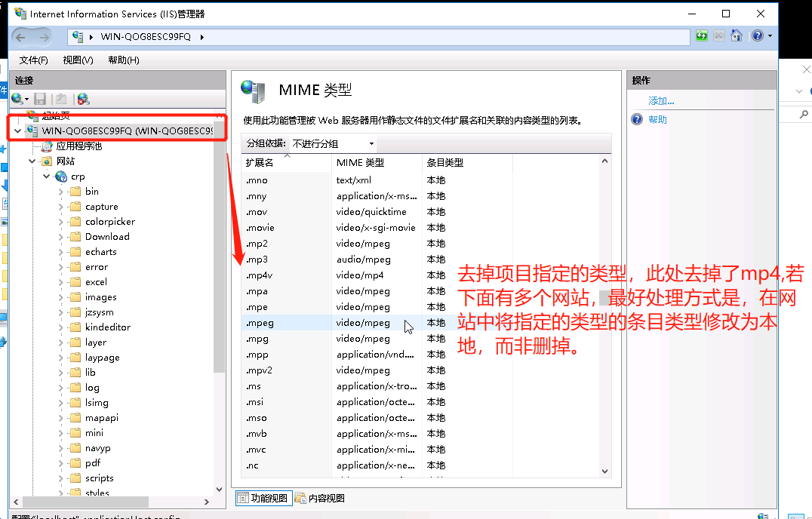Click the Help question-mark icon
Image resolution: width=812 pixels, height=519 pixels.
point(756,35)
